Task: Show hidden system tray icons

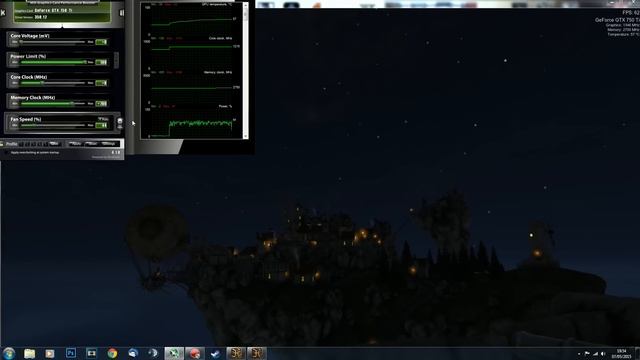Action: [579, 354]
